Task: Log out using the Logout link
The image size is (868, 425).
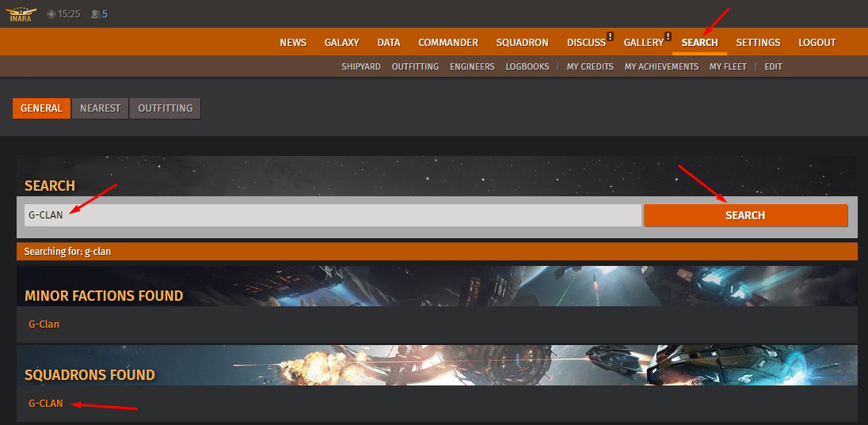Action: click(x=817, y=43)
